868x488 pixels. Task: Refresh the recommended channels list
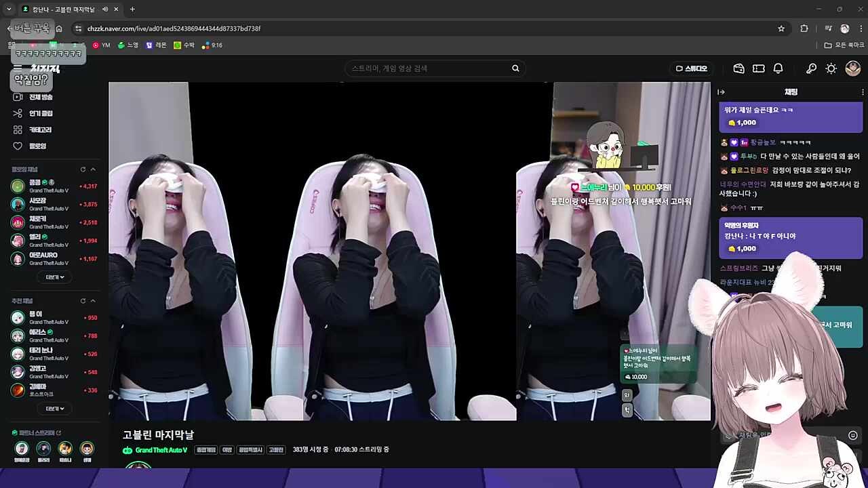83,301
